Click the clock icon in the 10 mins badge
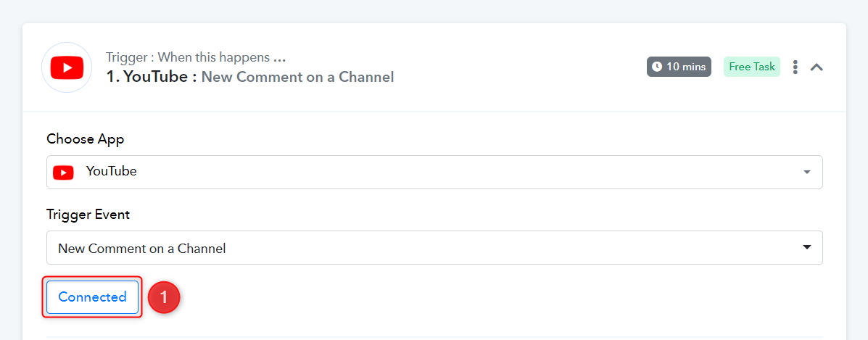 tap(657, 67)
